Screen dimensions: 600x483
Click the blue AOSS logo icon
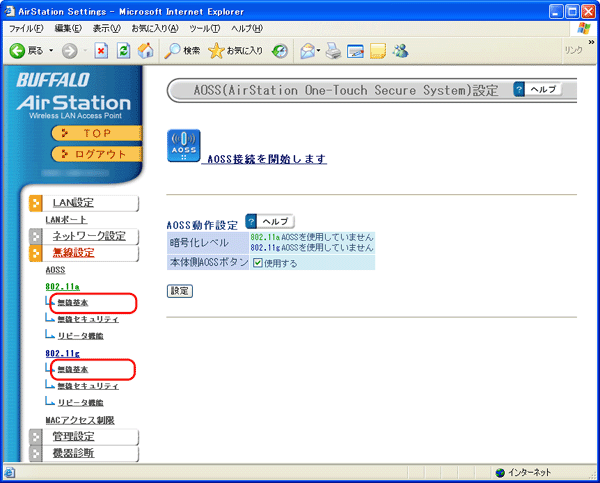pyautogui.click(x=182, y=146)
